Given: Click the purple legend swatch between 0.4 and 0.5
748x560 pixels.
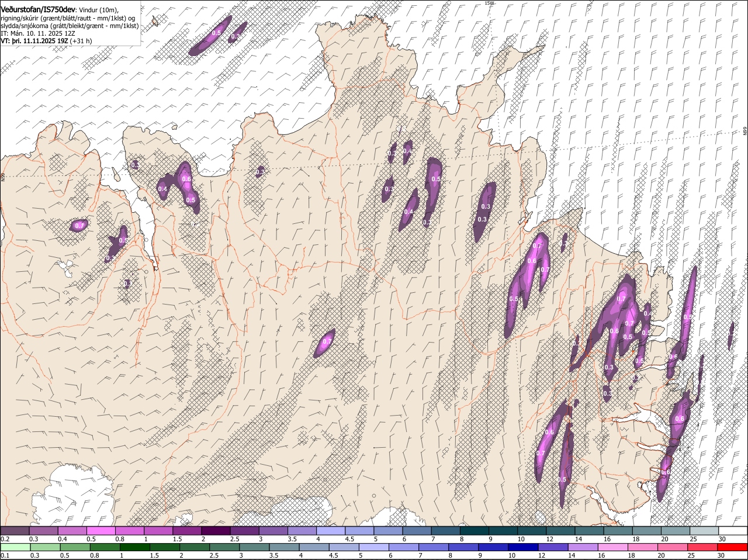Looking at the screenshot, I should pyautogui.click(x=72, y=530).
